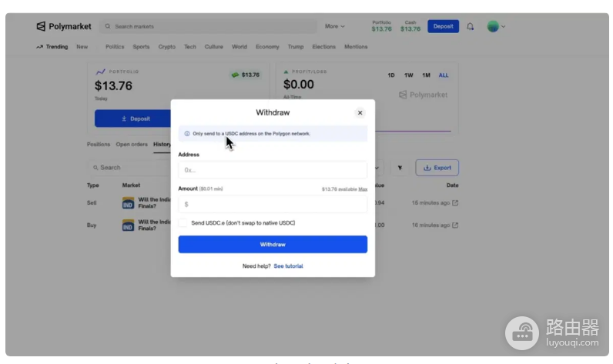
Task: Click the Trending arrow icon
Action: coord(39,47)
